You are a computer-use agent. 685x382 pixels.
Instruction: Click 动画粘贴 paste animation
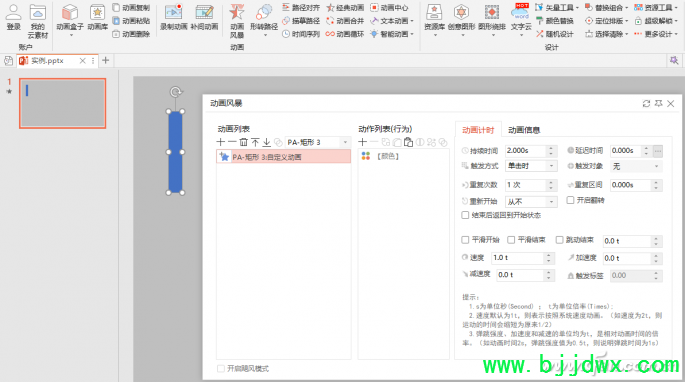click(x=131, y=21)
